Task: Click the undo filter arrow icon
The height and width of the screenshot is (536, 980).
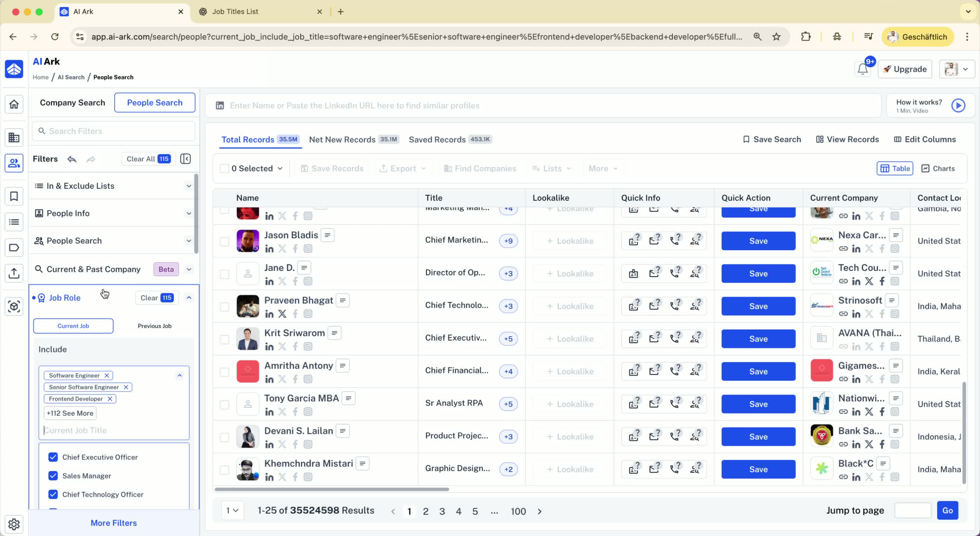Action: (72, 159)
